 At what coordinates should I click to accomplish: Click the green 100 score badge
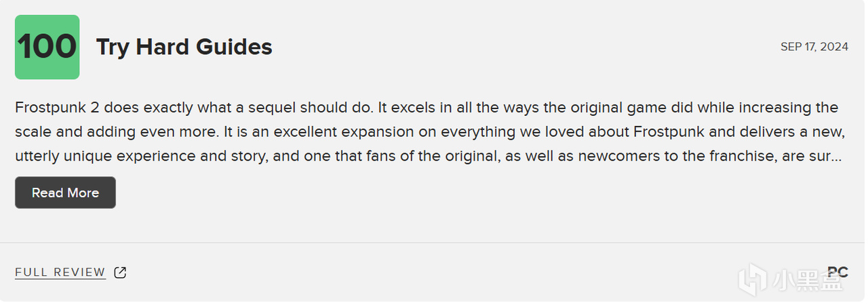coord(47,47)
